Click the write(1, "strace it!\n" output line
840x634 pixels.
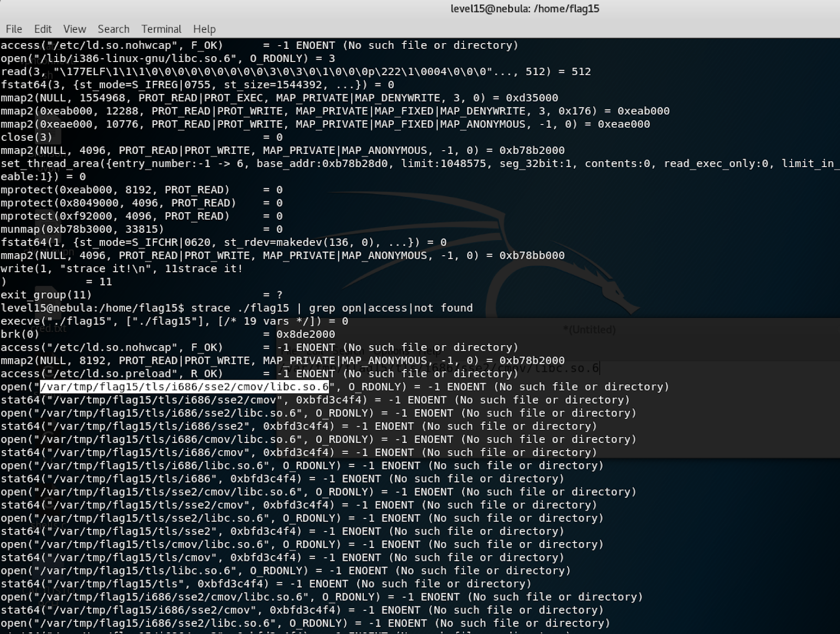coord(121,268)
